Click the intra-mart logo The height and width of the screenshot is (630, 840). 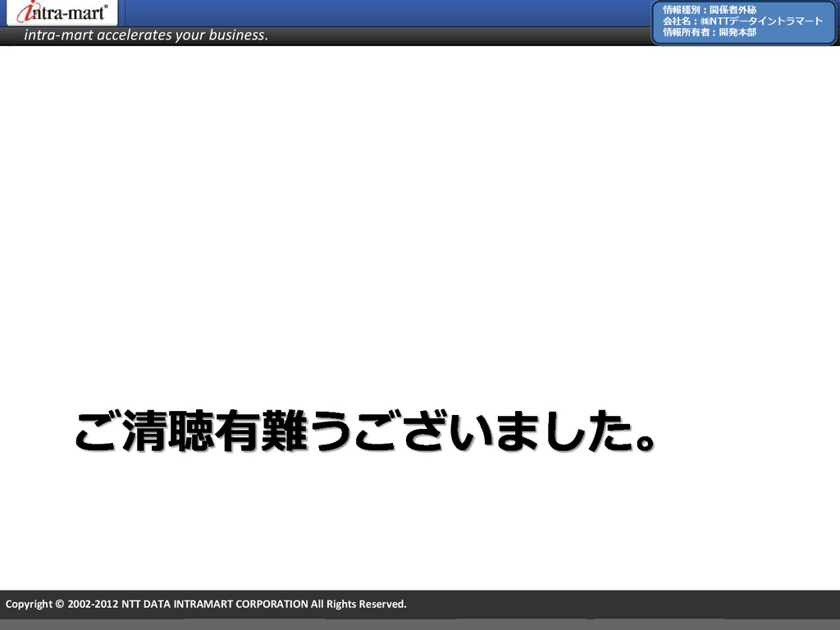point(62,12)
